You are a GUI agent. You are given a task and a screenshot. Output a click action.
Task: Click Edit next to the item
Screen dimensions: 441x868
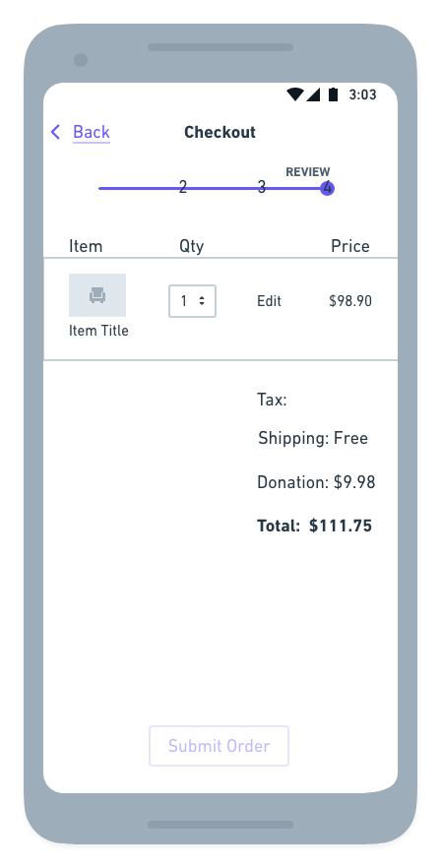[x=270, y=301]
